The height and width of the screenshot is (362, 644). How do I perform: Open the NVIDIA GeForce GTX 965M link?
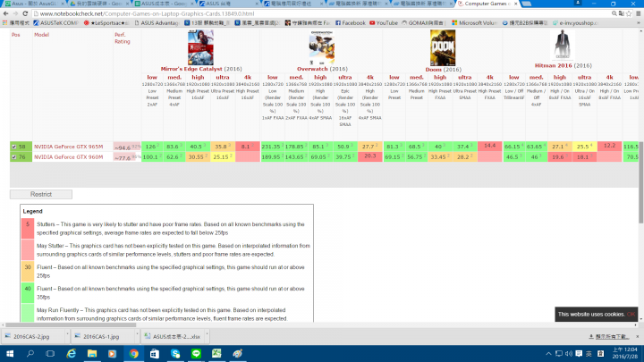pos(68,147)
